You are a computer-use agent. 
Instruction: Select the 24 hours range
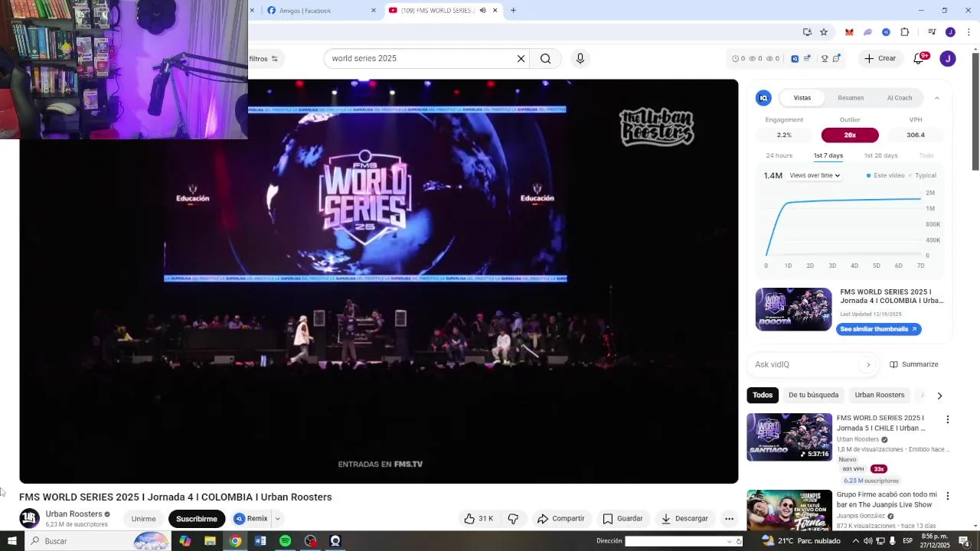(x=779, y=155)
